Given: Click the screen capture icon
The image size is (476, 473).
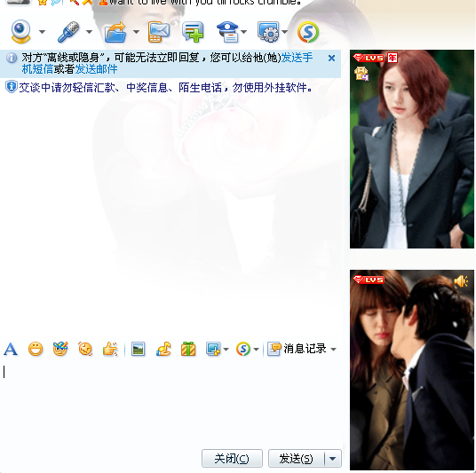Looking at the screenshot, I should [213, 349].
